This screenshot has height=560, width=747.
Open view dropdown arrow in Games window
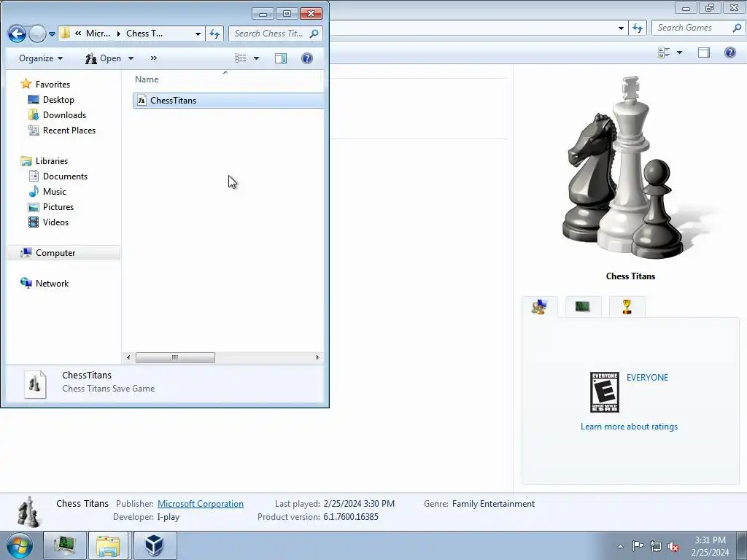(x=679, y=52)
